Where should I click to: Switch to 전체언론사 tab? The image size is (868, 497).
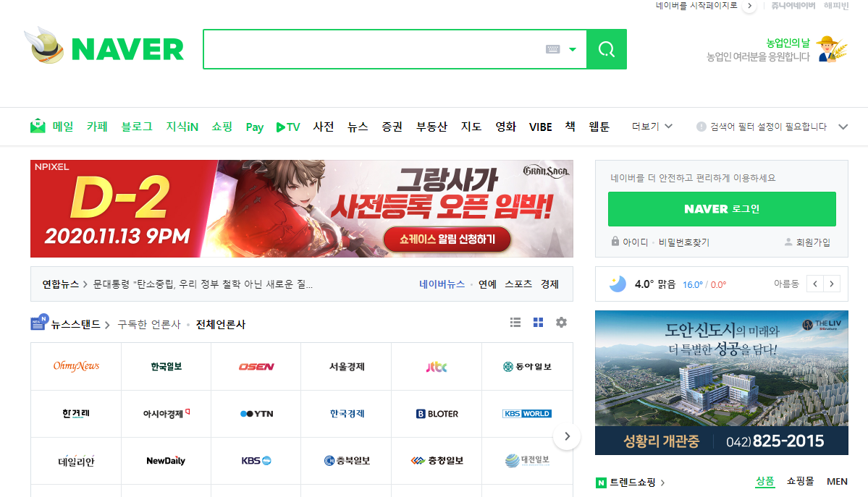click(x=220, y=324)
